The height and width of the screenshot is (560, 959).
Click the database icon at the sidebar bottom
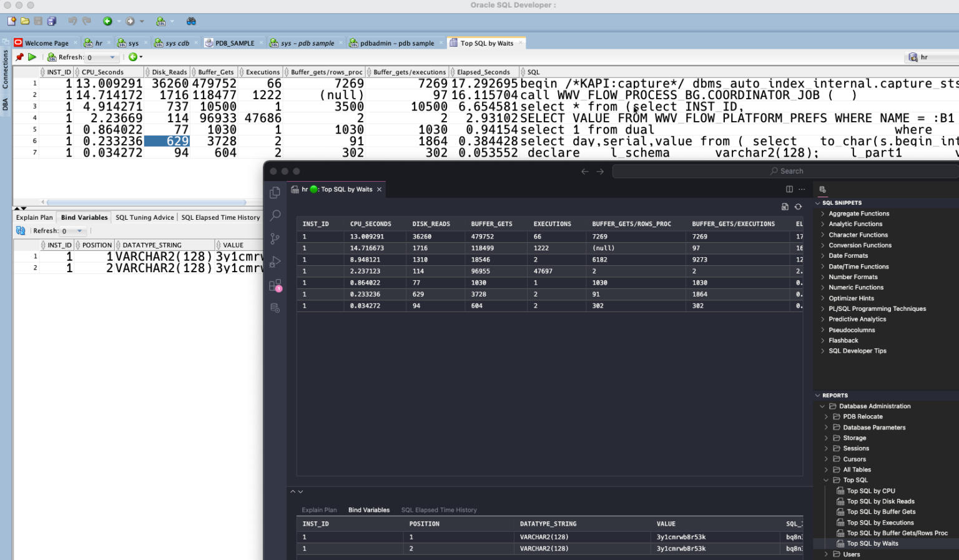(275, 306)
